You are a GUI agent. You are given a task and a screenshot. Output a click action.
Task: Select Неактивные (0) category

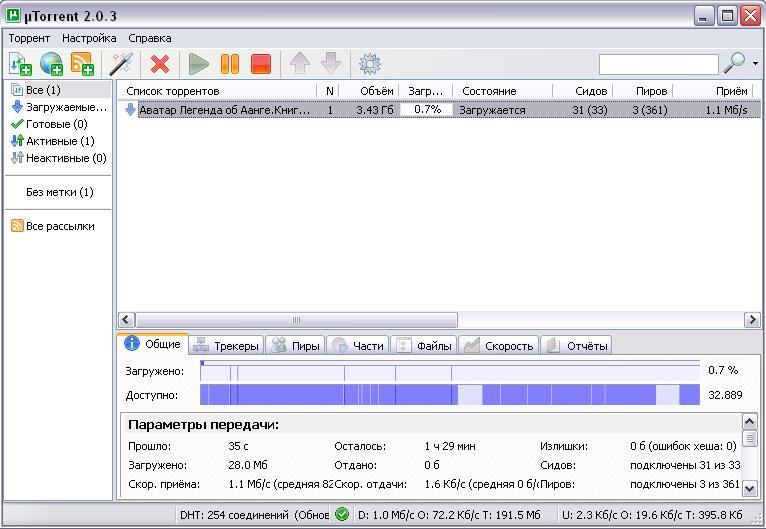point(59,158)
